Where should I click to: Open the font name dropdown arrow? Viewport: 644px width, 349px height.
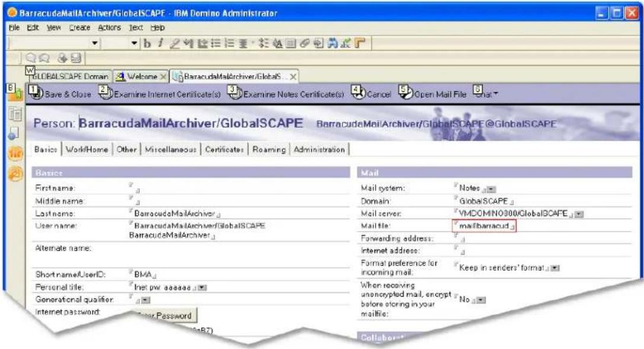pyautogui.click(x=95, y=43)
